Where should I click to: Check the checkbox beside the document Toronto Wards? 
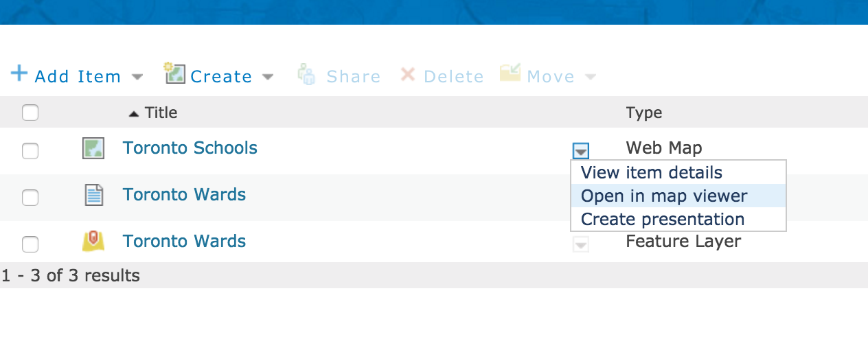pyautogui.click(x=30, y=198)
